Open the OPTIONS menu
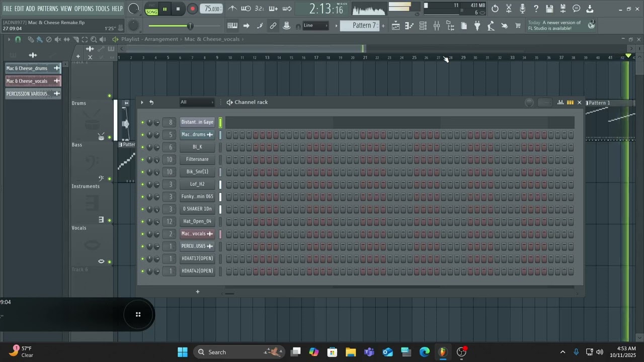 point(84,9)
